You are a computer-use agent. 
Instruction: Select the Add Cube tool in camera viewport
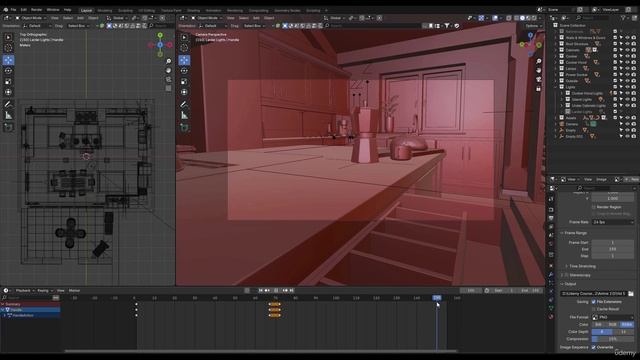184,128
